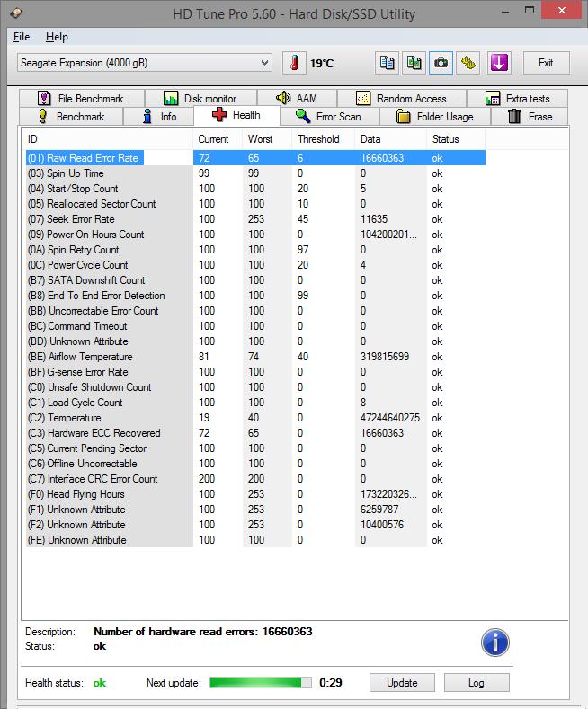The image size is (588, 709).
Task: Select the Spin Up Time row
Action: click(255, 173)
